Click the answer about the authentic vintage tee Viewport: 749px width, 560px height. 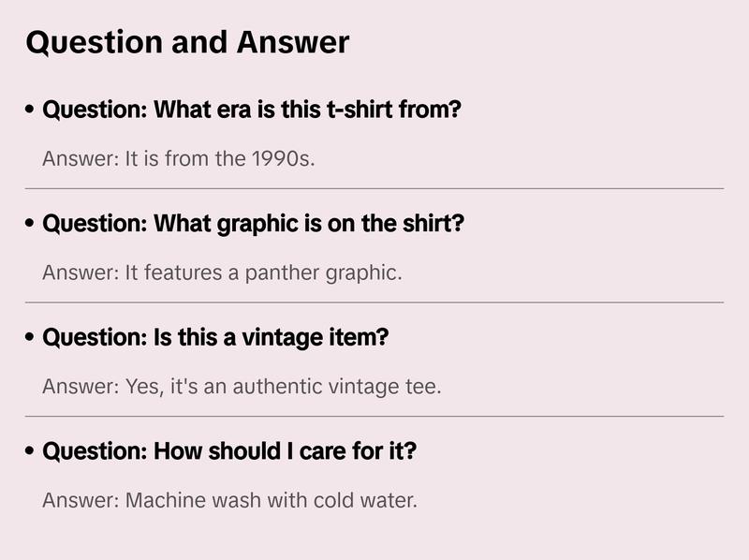(x=242, y=387)
